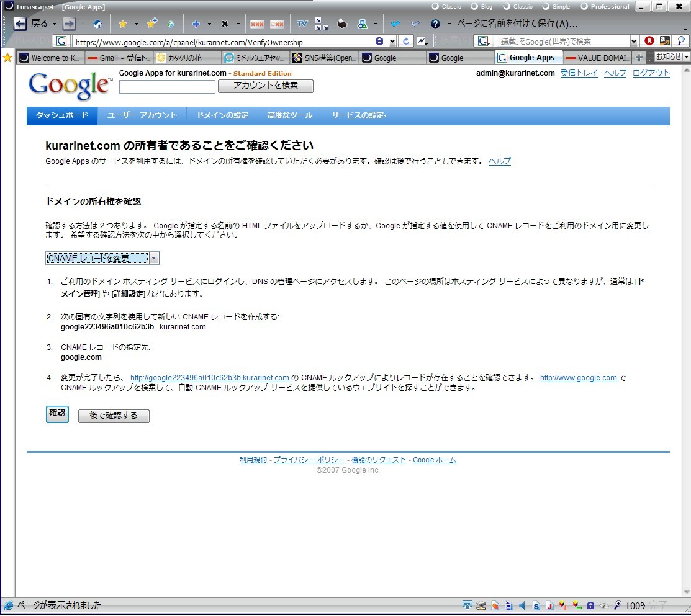Click the red R Rakuten search icon
The width and height of the screenshot is (691, 616).
coord(649,41)
